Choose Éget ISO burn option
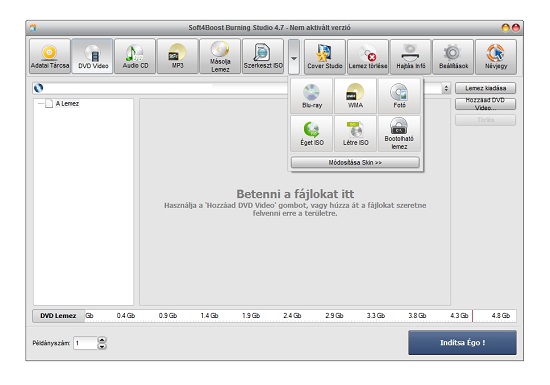Viewport: 550px width, 385px height. coord(311,134)
